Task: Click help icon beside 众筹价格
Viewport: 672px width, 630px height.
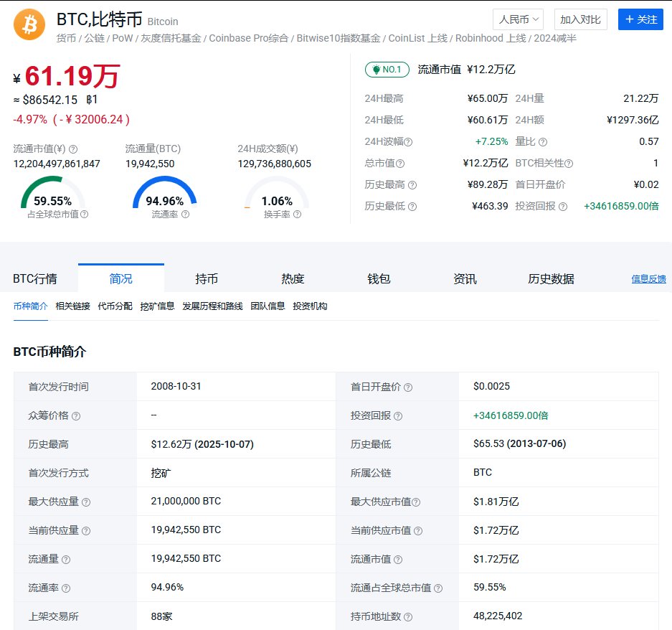Action: point(76,416)
